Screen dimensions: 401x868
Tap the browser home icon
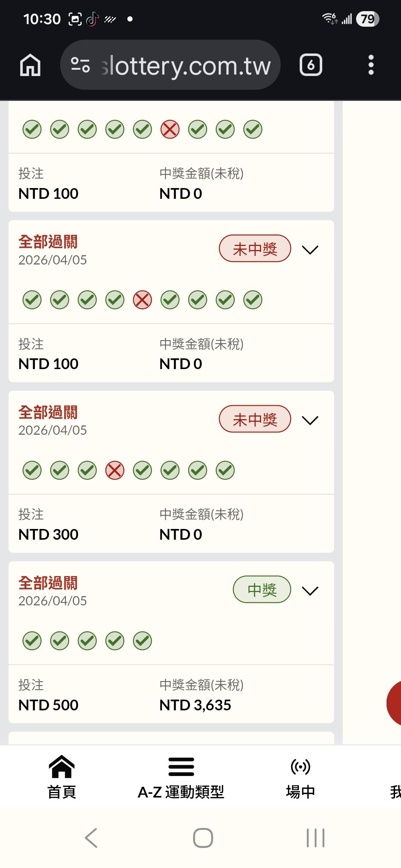point(30,65)
